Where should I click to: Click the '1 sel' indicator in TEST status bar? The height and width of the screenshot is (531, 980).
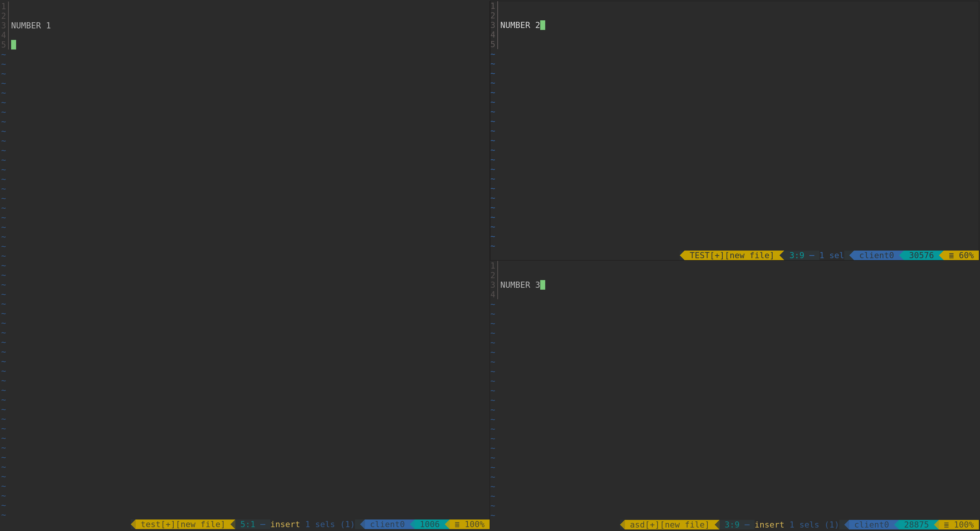tap(832, 256)
